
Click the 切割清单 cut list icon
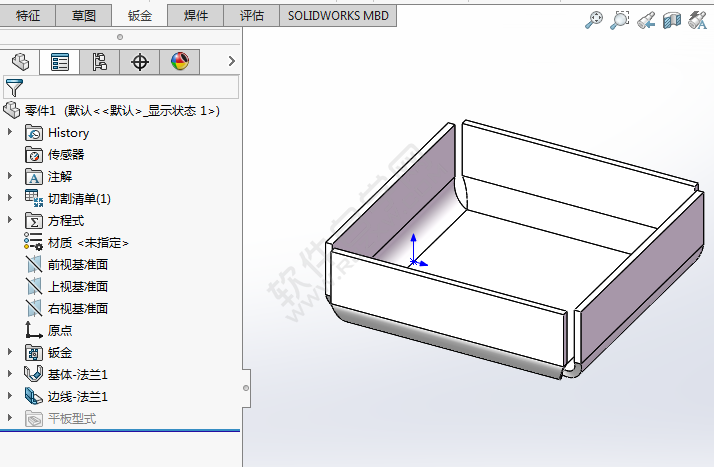(34, 198)
